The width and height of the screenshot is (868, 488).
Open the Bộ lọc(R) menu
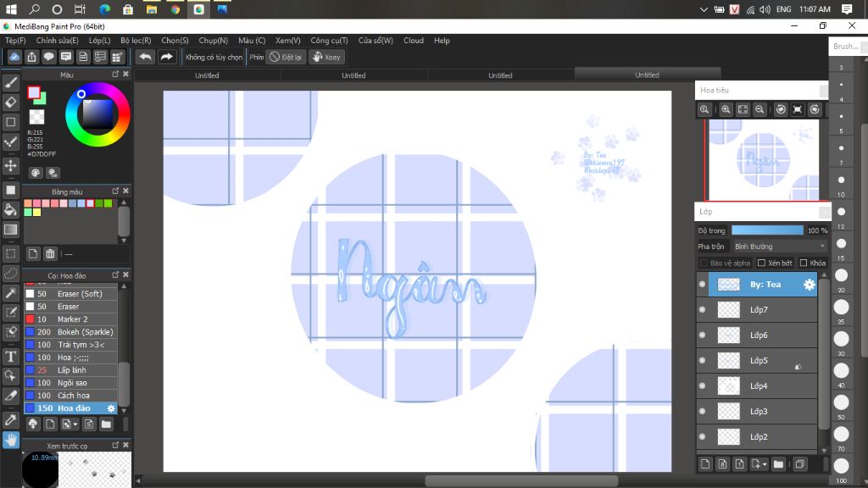136,41
